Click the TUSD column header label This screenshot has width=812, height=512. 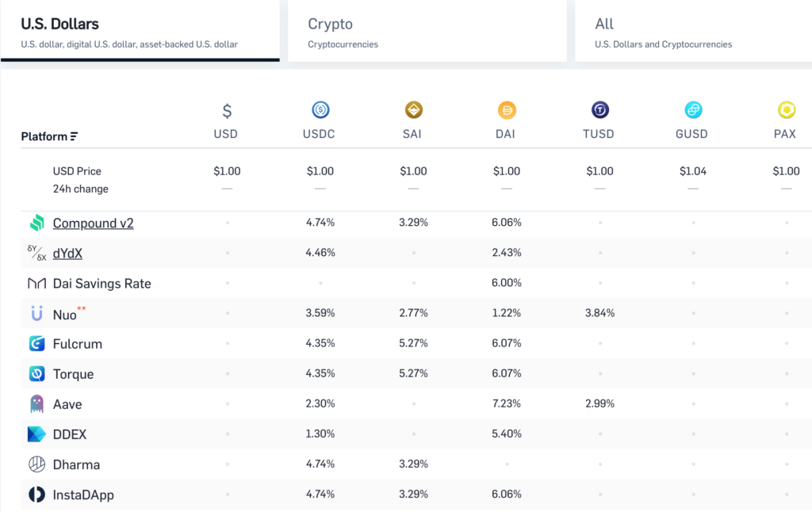point(599,134)
